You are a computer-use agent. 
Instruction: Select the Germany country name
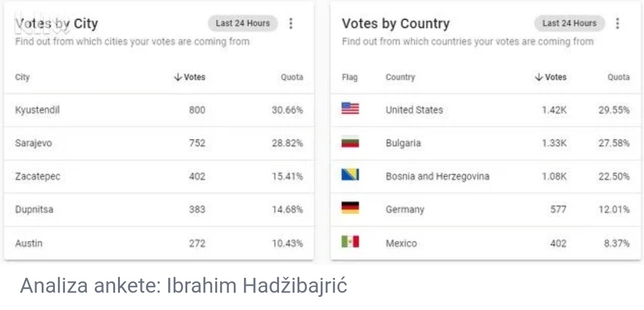(x=405, y=209)
